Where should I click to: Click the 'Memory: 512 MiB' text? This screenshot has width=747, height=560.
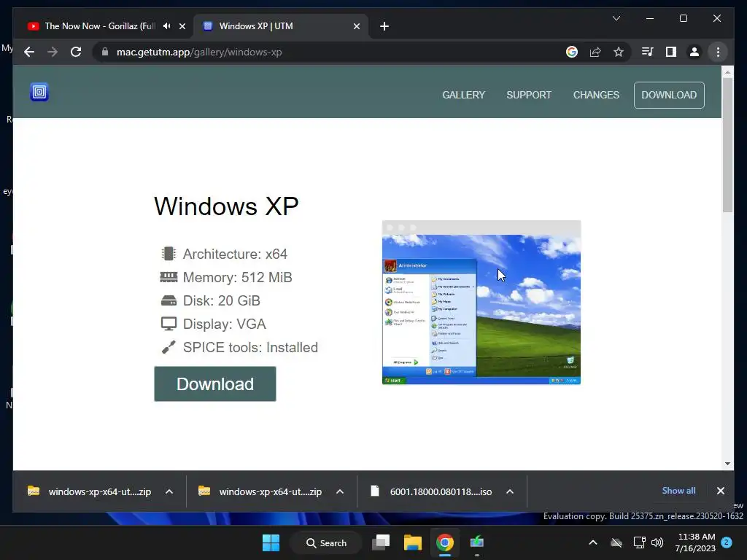[x=237, y=277]
